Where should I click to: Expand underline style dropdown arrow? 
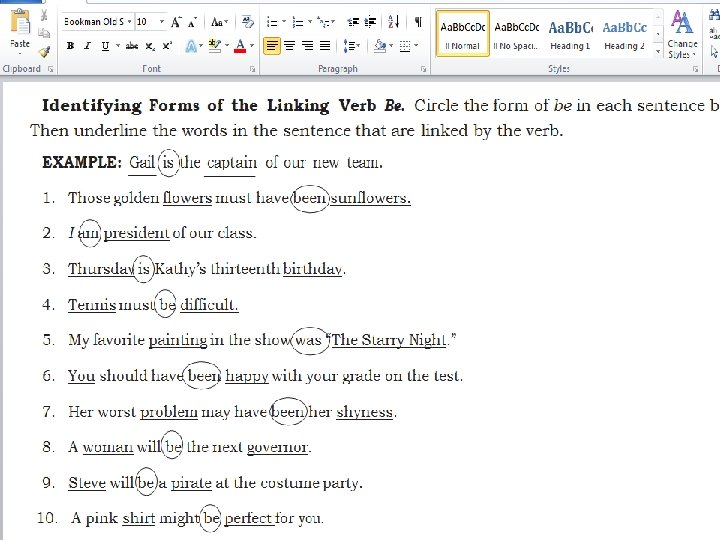(x=118, y=46)
